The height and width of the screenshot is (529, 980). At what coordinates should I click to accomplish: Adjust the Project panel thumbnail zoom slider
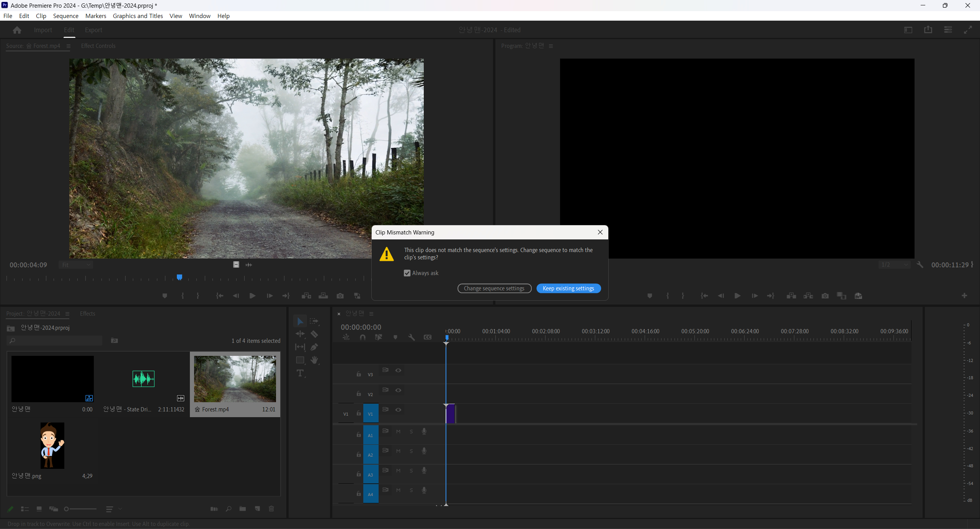[67, 509]
